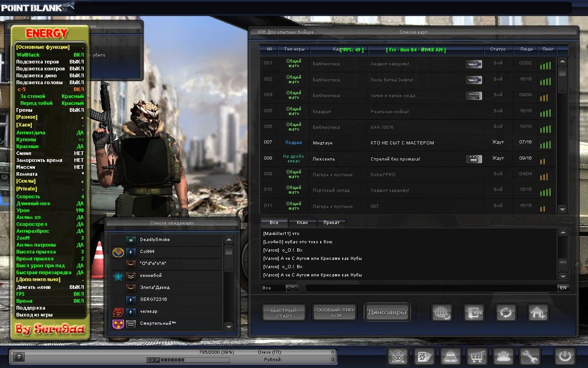This screenshot has height=368, width=588.
Task: Select room 008 Люксвиль row
Action: (x=408, y=159)
